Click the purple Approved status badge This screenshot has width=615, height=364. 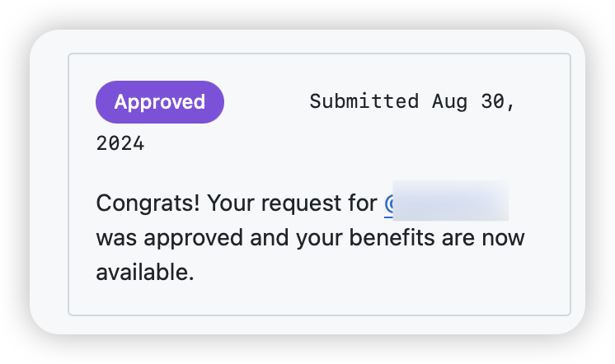[x=160, y=102]
